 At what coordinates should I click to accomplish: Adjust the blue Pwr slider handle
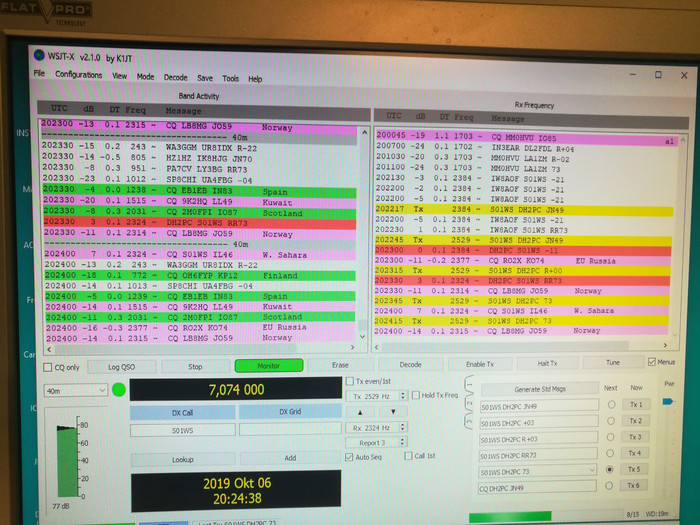click(667, 401)
